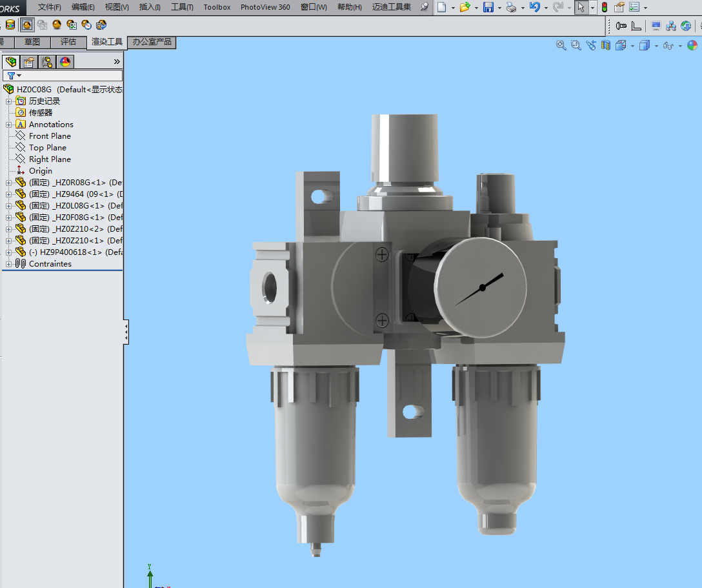Expand the Contraintes mates folder

pyautogui.click(x=8, y=264)
